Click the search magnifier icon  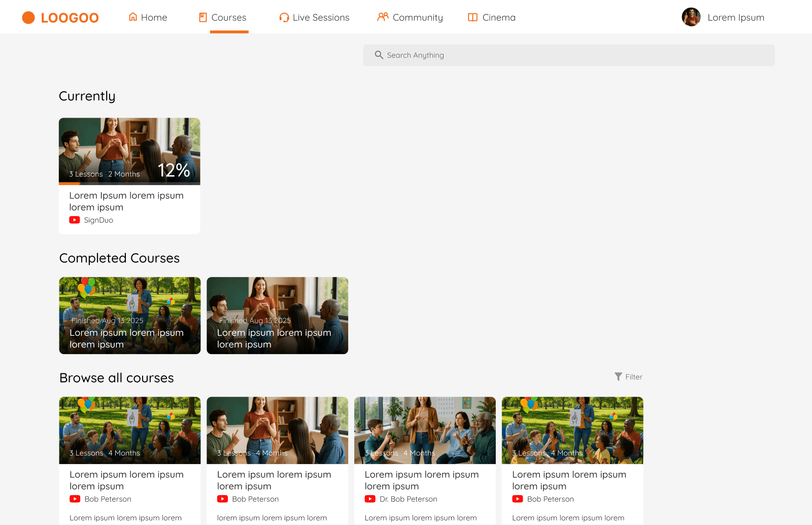point(379,55)
